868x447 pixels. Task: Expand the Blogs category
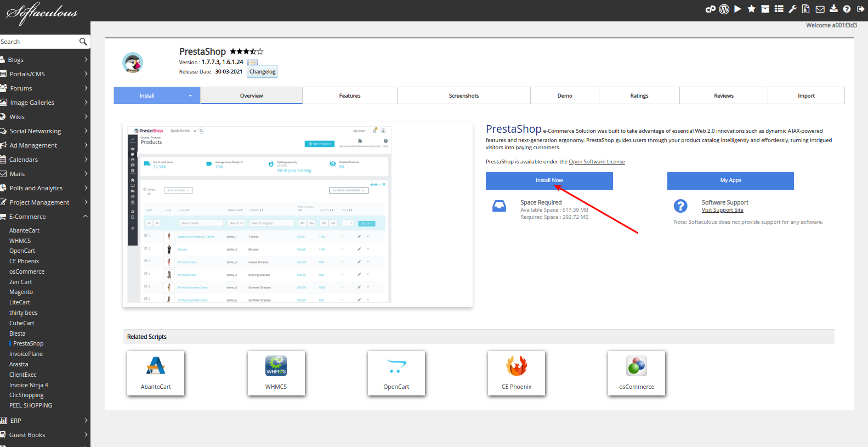(x=45, y=60)
